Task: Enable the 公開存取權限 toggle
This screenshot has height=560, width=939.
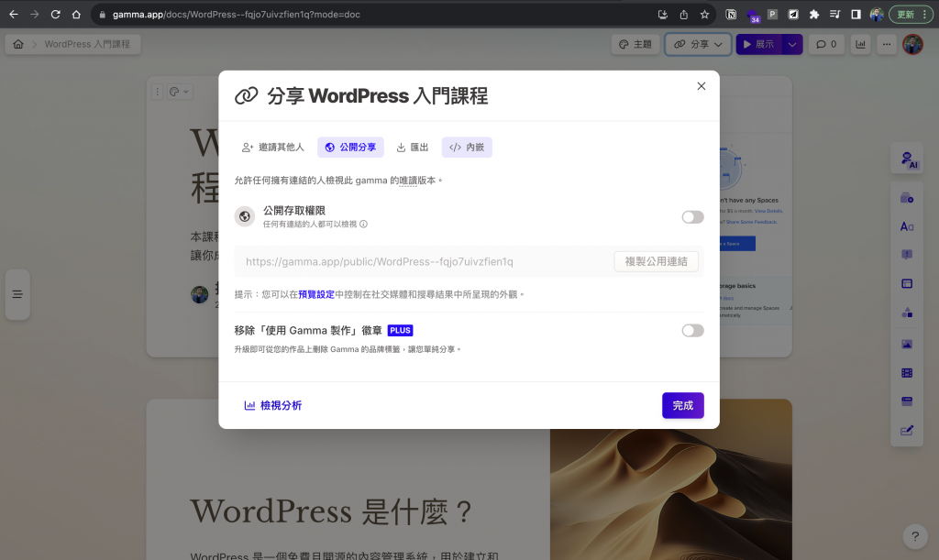Action: pyautogui.click(x=693, y=217)
